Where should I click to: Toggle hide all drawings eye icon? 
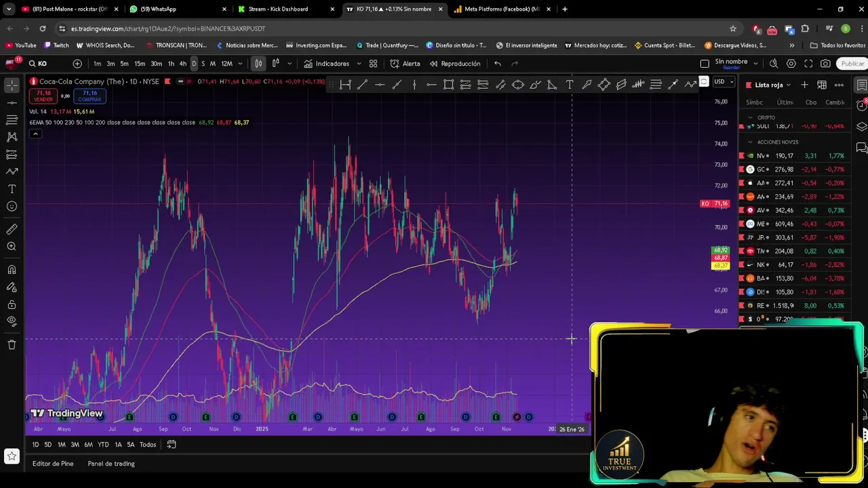(12, 321)
